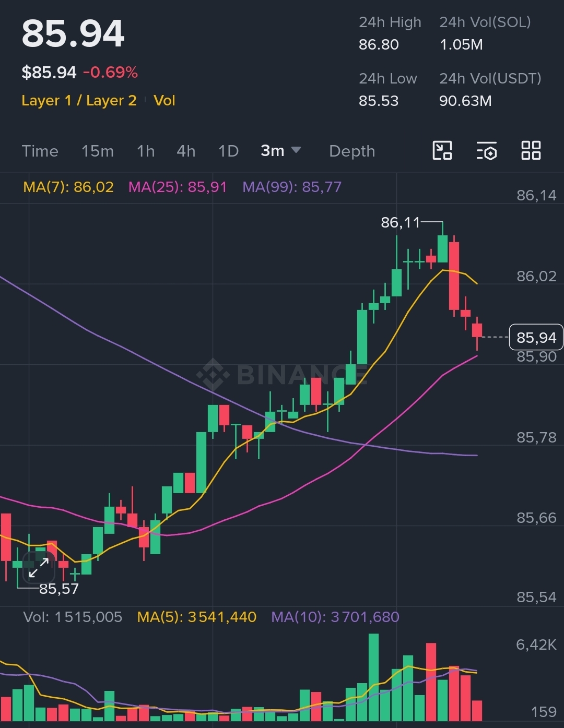The height and width of the screenshot is (728, 564).
Task: Open the Layer 1 / Layer 2 tag link
Action: tap(79, 100)
